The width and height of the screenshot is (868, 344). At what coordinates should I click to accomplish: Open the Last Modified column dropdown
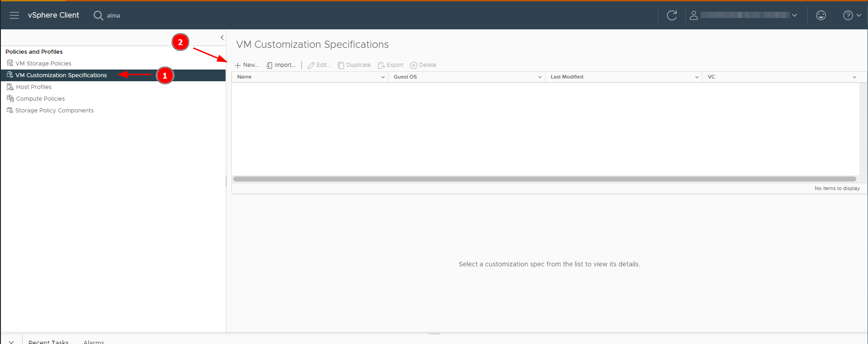tap(697, 77)
